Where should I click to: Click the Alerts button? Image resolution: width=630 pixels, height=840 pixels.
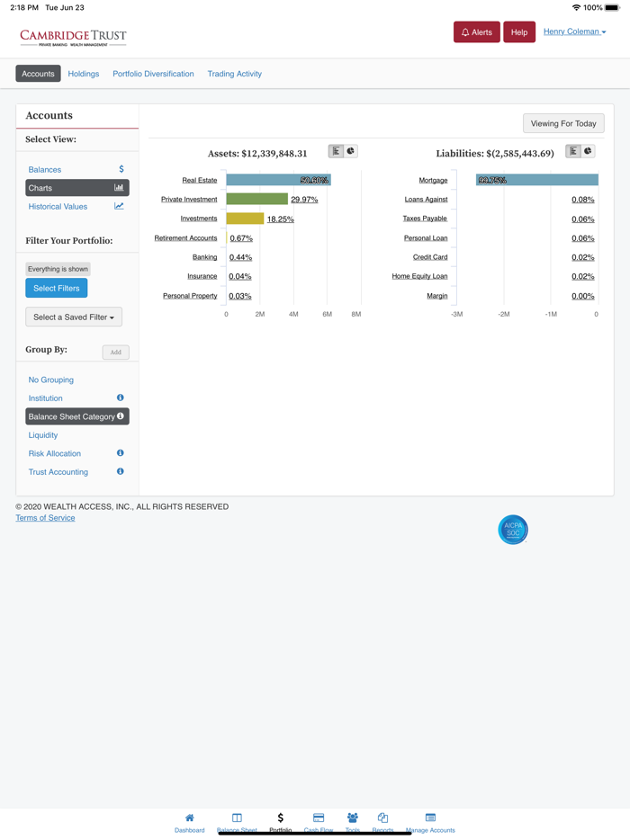478,31
